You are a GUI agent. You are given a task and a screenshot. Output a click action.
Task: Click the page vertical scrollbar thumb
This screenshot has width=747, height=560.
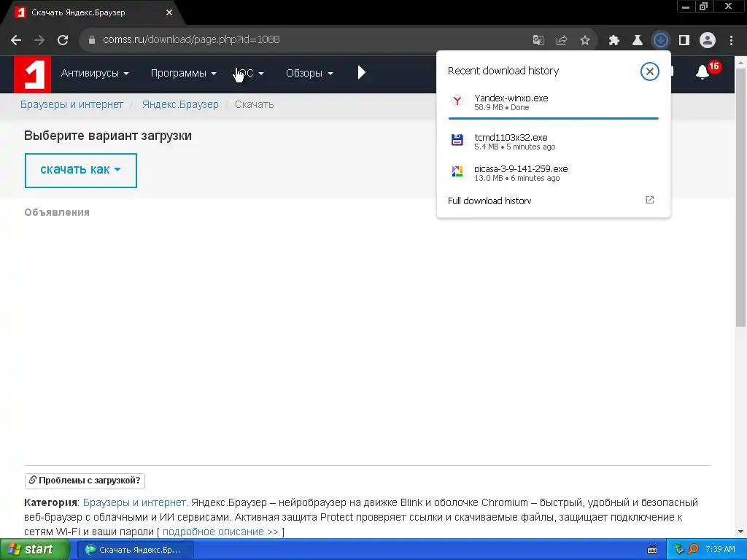coord(740,197)
